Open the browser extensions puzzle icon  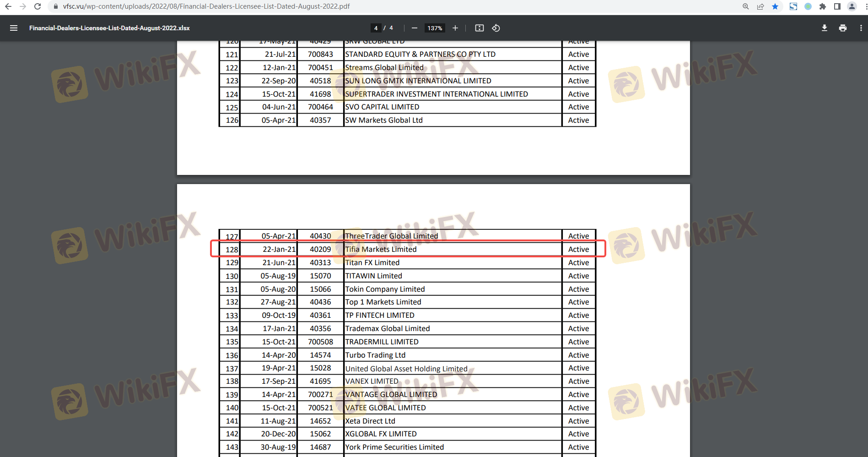[x=822, y=6]
